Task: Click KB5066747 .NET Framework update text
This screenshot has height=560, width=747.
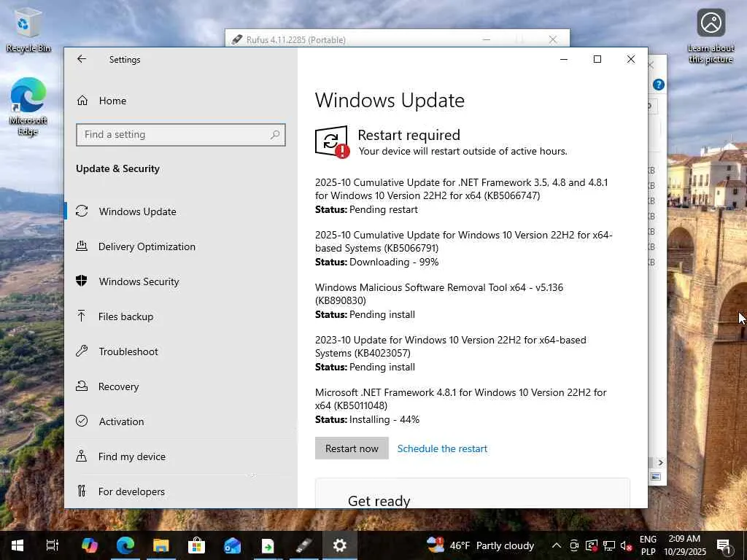Action: pyautogui.click(x=461, y=189)
